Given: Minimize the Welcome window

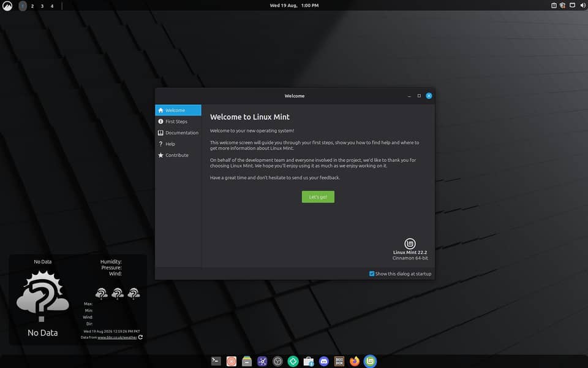Looking at the screenshot, I should point(409,96).
